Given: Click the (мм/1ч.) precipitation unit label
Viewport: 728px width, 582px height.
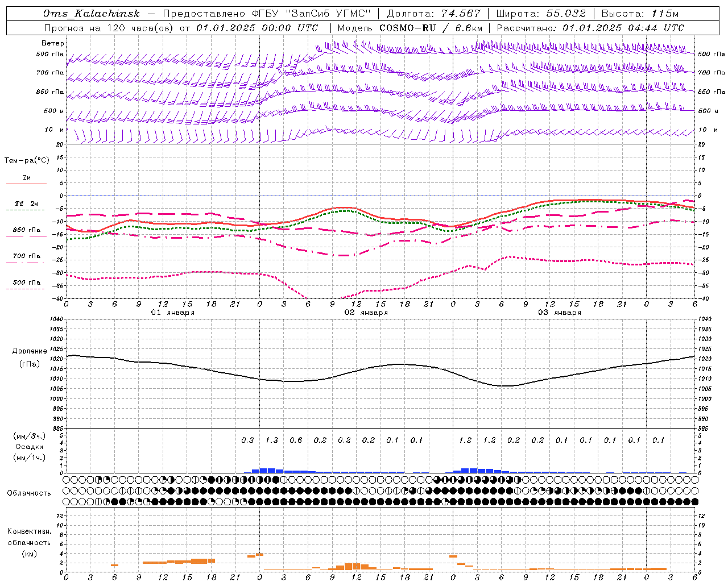Looking at the screenshot, I should click(30, 458).
